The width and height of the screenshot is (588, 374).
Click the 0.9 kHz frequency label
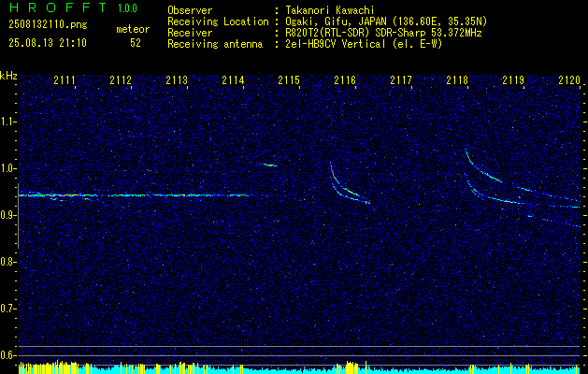click(7, 215)
